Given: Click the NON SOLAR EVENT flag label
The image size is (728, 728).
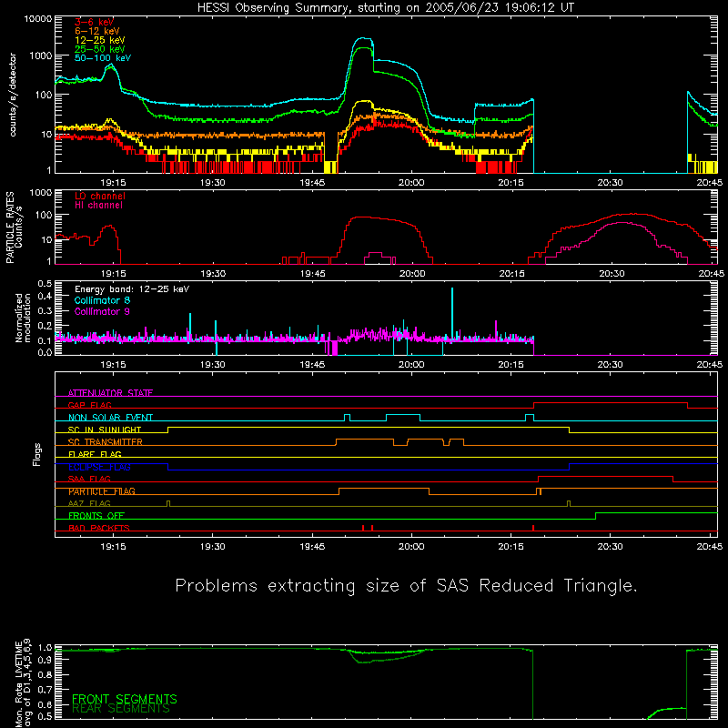Looking at the screenshot, I should point(110,418).
